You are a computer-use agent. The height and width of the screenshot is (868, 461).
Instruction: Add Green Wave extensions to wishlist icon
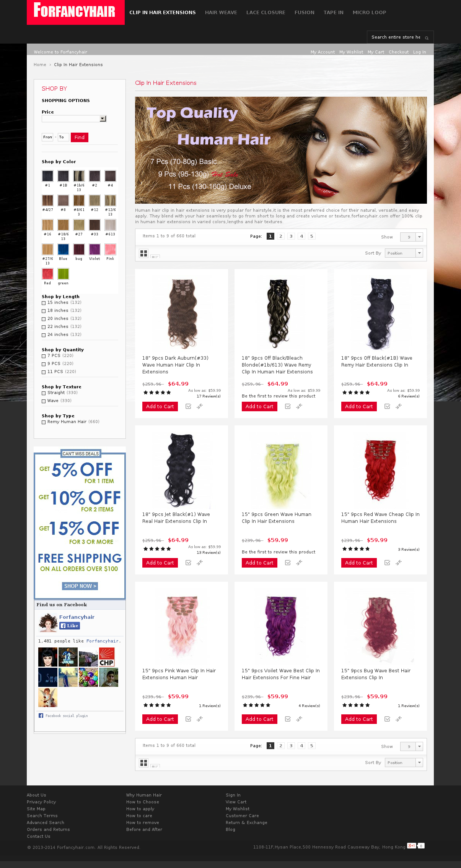click(288, 563)
